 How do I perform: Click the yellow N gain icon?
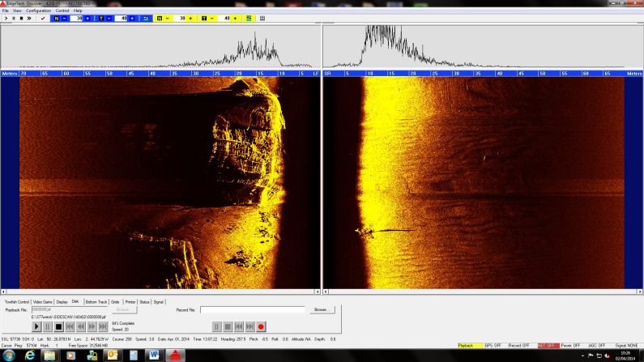pos(160,19)
